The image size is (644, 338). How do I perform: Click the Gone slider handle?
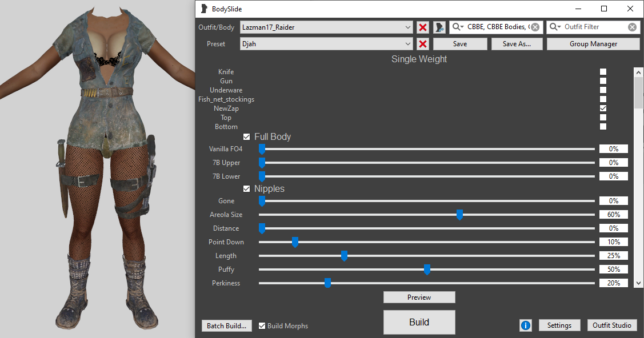262,201
